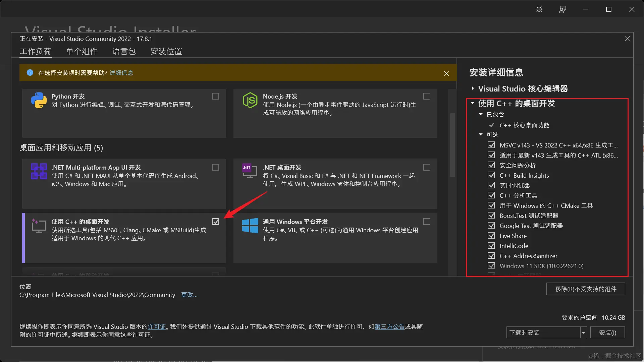Click the sun theme icon in title bar

[x=539, y=9]
